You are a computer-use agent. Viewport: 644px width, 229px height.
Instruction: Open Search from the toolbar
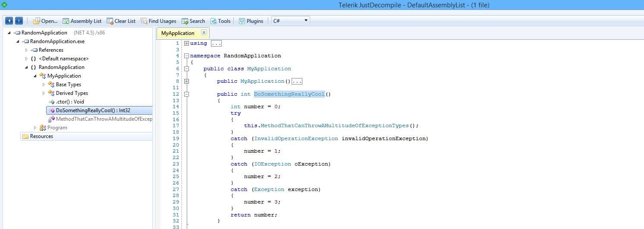click(x=193, y=21)
